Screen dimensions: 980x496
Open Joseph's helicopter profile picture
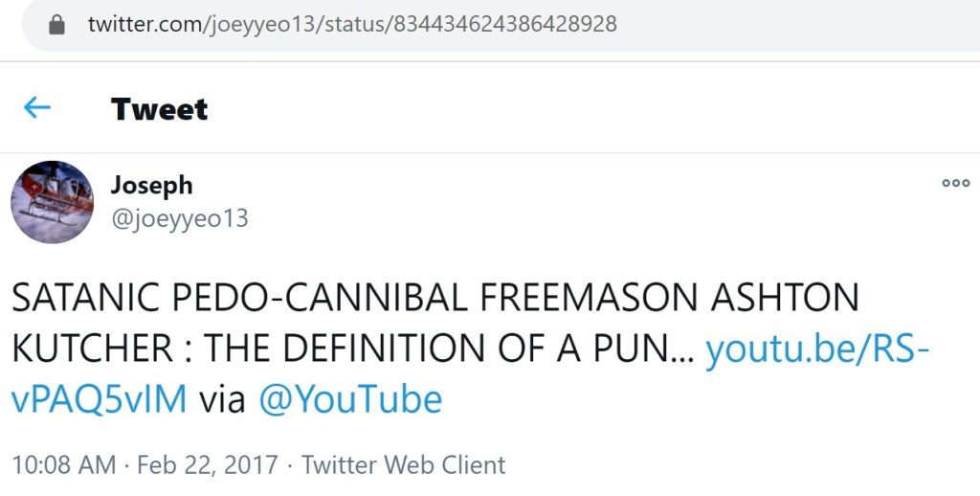click(x=52, y=201)
